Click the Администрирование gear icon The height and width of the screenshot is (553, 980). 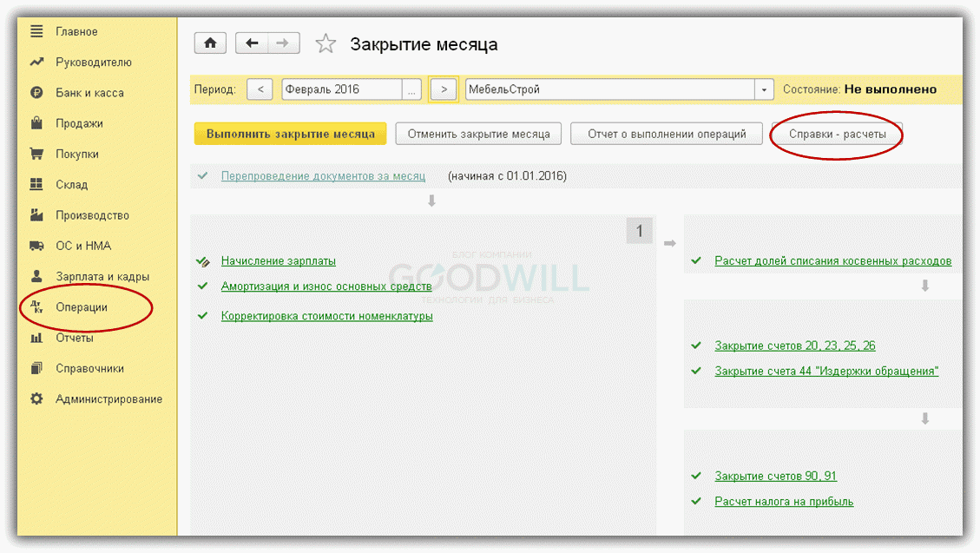click(36, 398)
